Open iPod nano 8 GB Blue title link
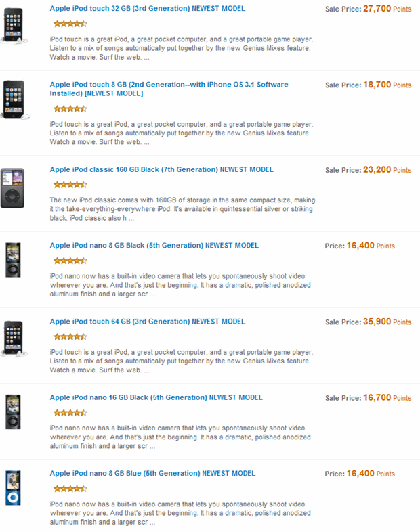420x532 pixels. [152, 473]
